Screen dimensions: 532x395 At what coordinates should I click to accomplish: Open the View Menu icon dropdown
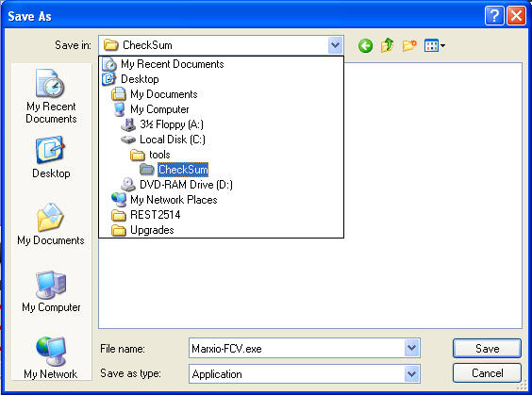(x=435, y=45)
